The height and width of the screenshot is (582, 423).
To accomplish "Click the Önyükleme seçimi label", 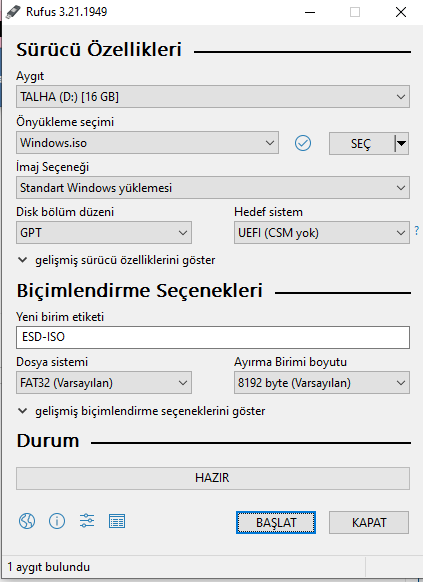I will point(65,122).
